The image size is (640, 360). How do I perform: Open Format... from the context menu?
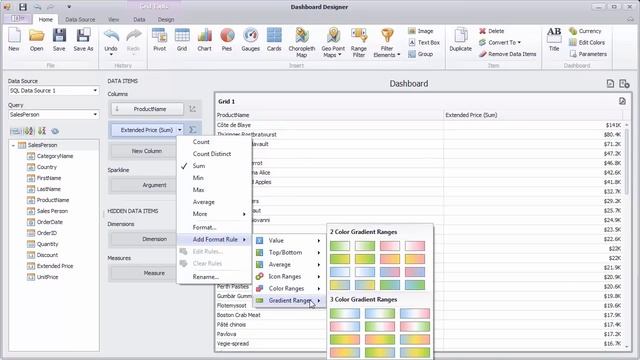point(215,227)
